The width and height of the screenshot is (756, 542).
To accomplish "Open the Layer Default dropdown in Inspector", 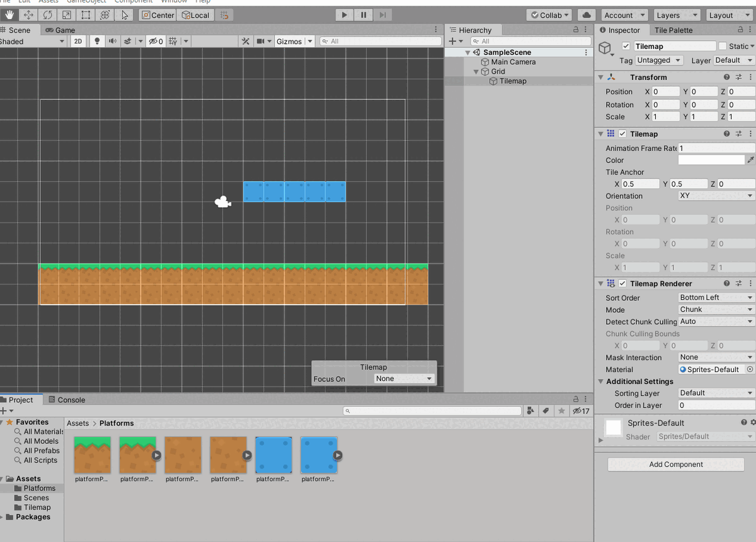I will pos(734,60).
